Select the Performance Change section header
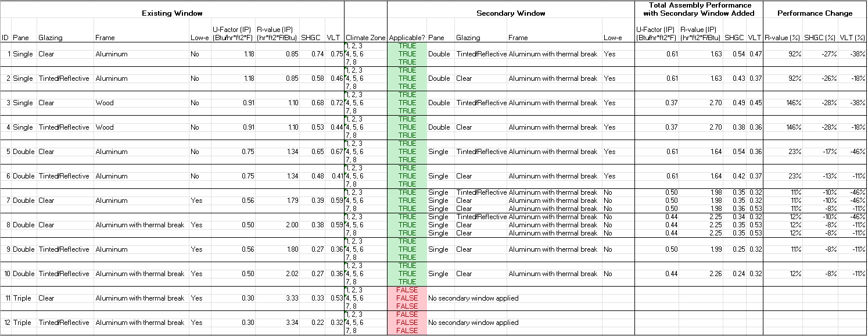The width and height of the screenshot is (868, 336). point(815,13)
